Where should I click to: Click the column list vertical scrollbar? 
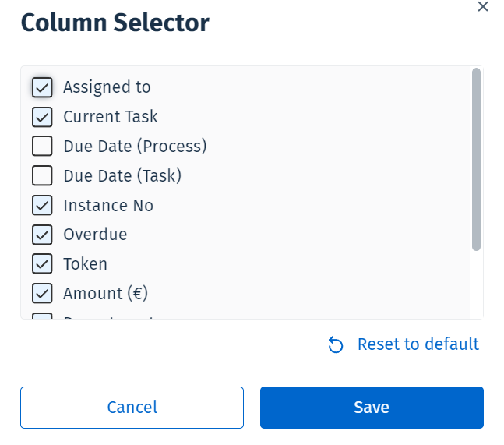pyautogui.click(x=476, y=160)
